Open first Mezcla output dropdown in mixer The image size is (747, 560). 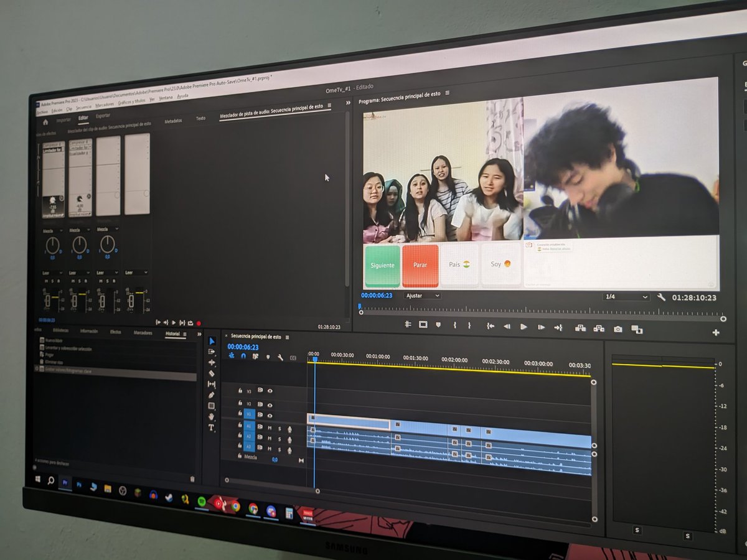pyautogui.click(x=52, y=230)
